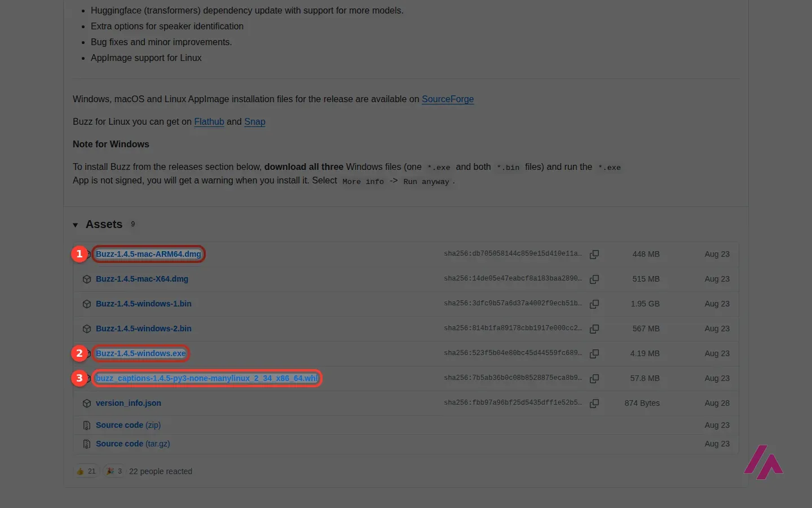Download Buzz-1.4.5-windows-1.bin
Screen dimensions: 812x508
[144, 304]
